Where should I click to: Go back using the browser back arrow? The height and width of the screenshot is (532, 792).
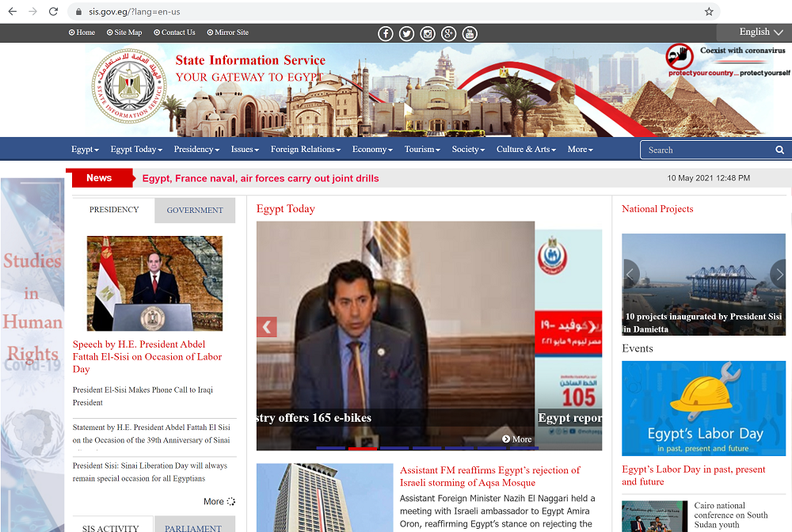pyautogui.click(x=12, y=11)
